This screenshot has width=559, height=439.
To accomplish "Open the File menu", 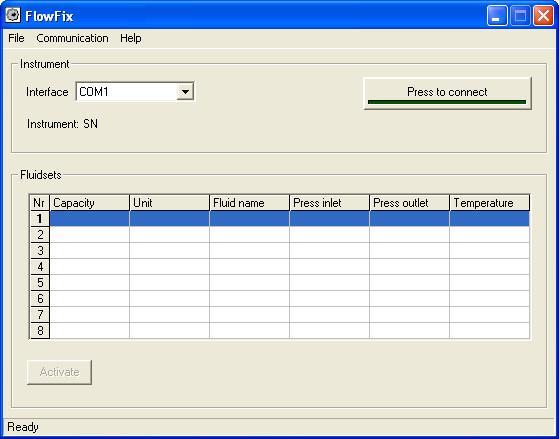I will click(16, 38).
